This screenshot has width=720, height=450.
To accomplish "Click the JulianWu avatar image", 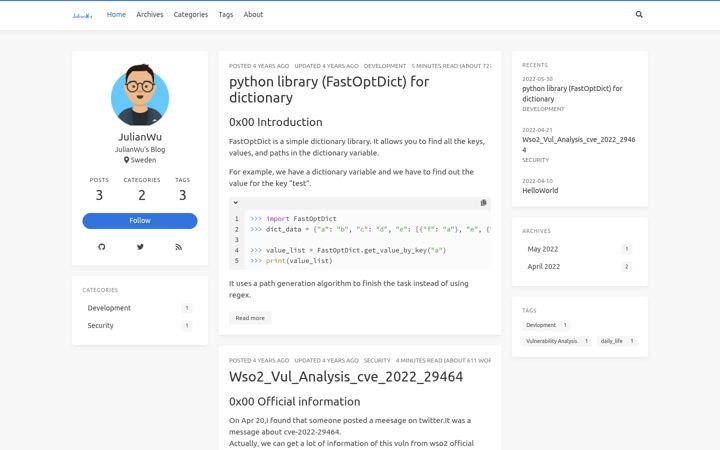I will coord(140,95).
